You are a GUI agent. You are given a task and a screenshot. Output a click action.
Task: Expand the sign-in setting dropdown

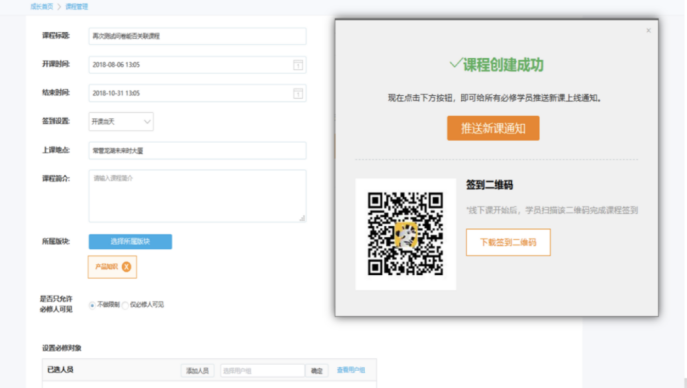121,122
